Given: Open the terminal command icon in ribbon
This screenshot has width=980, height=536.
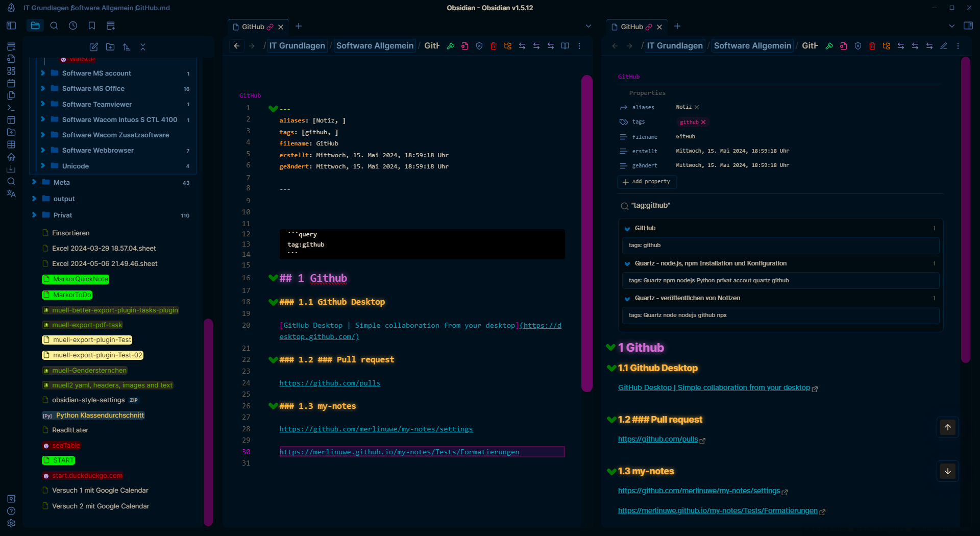Looking at the screenshot, I should pyautogui.click(x=11, y=108).
